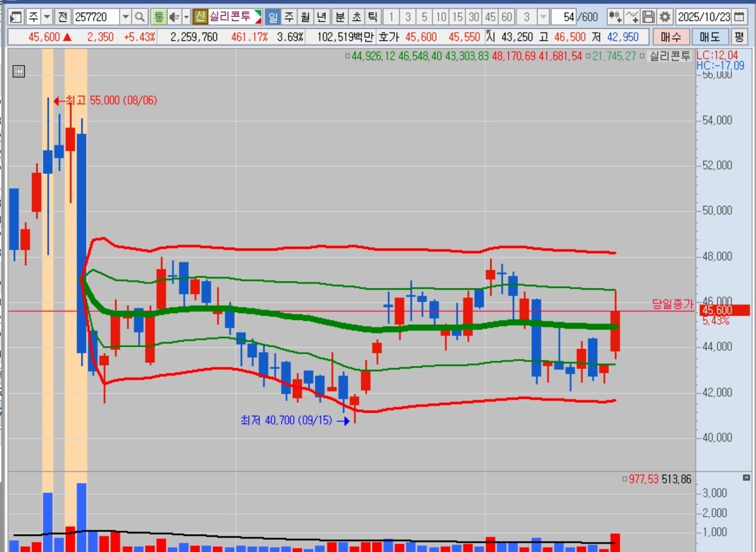The height and width of the screenshot is (552, 756).
Task: Switch to the 틱 tick chart period
Action: click(x=373, y=17)
